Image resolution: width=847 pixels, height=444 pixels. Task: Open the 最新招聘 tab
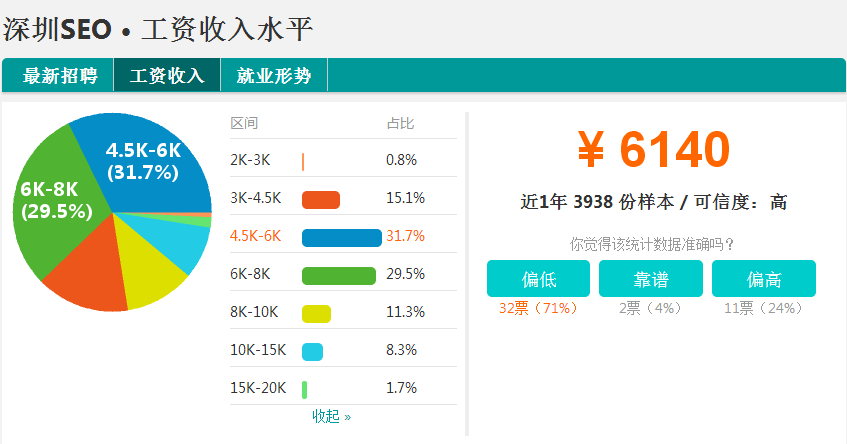pyautogui.click(x=58, y=75)
